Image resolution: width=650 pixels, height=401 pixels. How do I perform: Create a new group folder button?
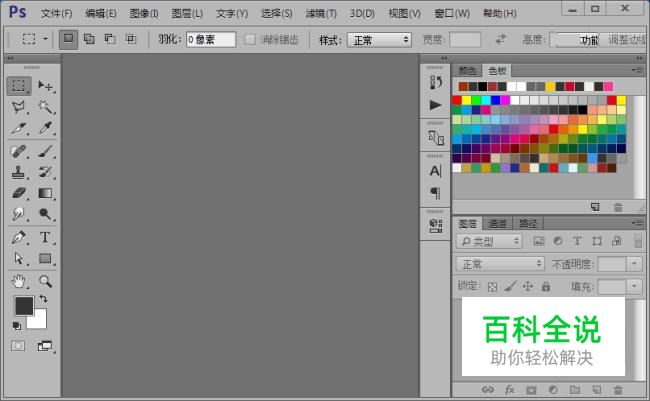(x=575, y=389)
